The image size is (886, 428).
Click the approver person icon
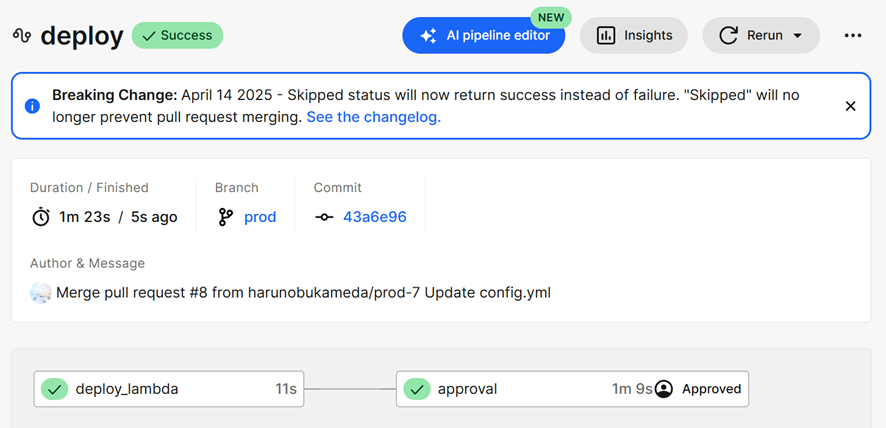click(x=664, y=389)
